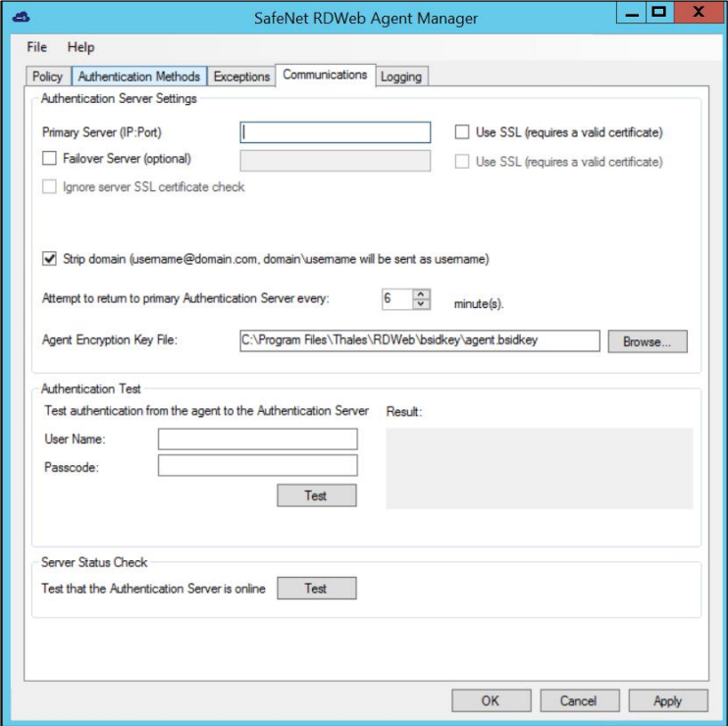The height and width of the screenshot is (726, 728).
Task: Confirm settings with OK
Action: tap(492, 700)
